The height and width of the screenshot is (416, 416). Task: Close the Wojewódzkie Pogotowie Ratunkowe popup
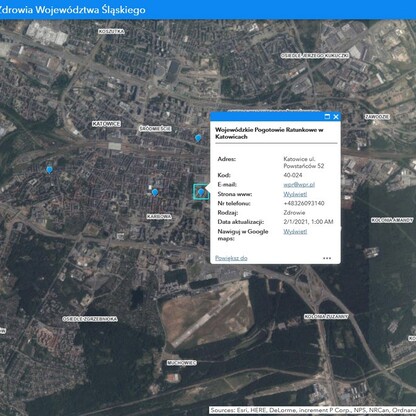pyautogui.click(x=336, y=116)
